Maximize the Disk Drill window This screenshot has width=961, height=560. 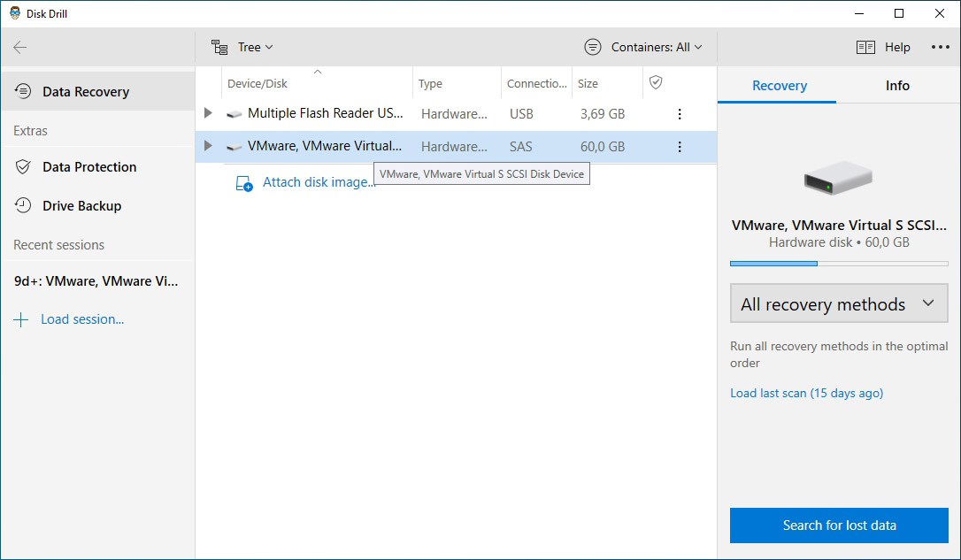[899, 13]
